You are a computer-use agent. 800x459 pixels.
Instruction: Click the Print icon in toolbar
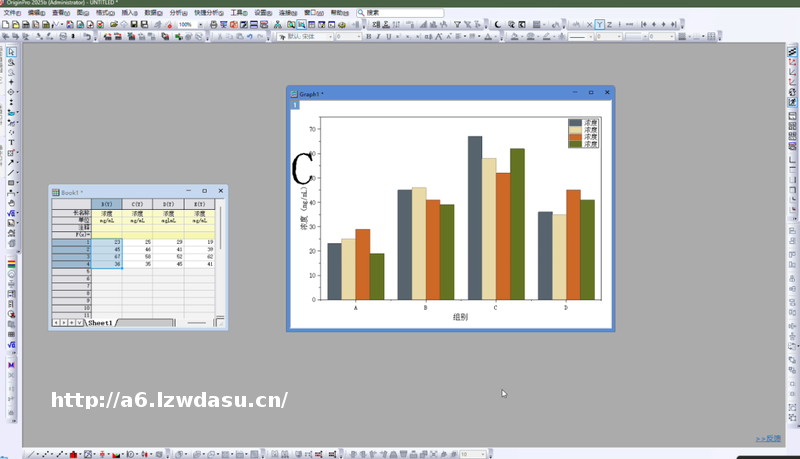[x=213, y=24]
